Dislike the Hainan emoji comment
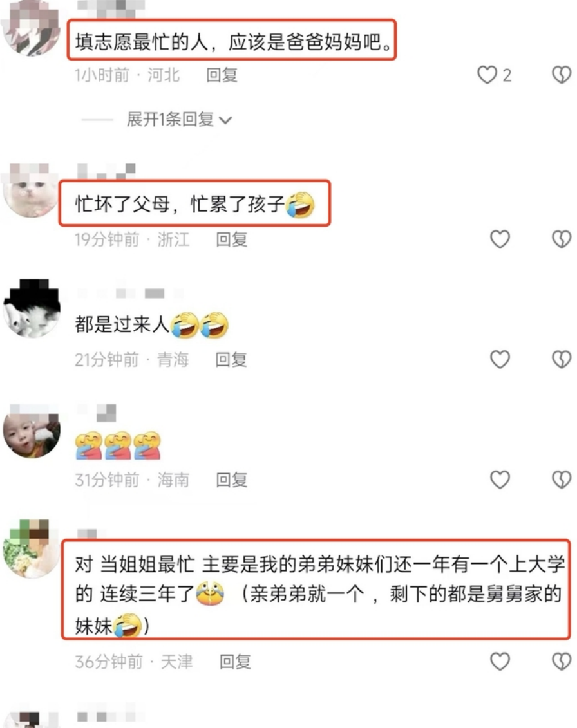The image size is (577, 728). 562,480
